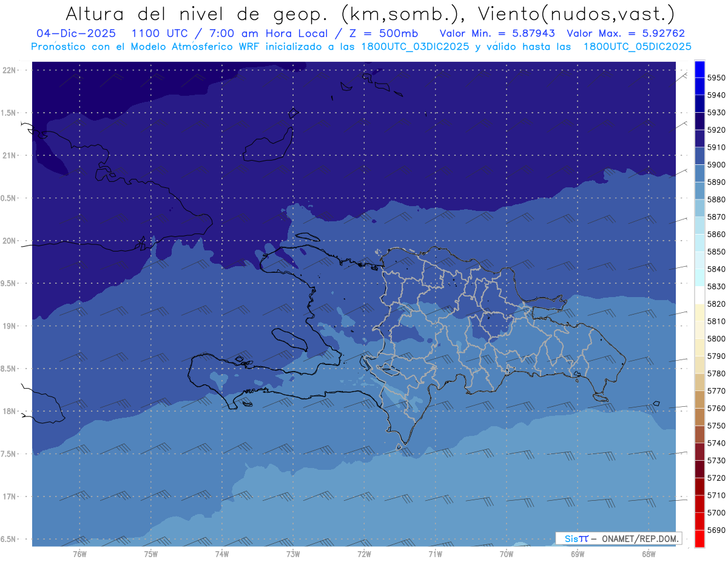The width and height of the screenshot is (728, 562).
Task: Click the '5690' legend value
Action: click(716, 530)
